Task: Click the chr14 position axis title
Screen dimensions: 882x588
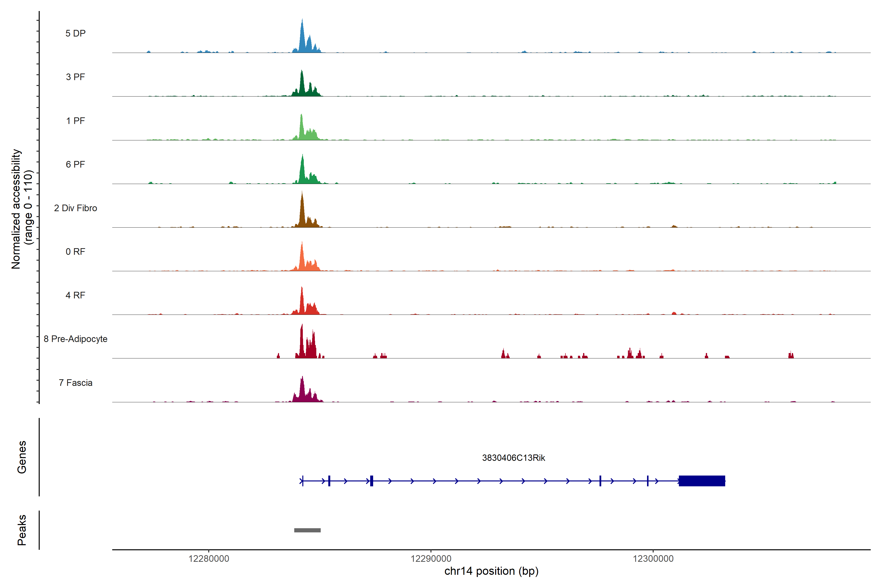Action: tap(491, 571)
